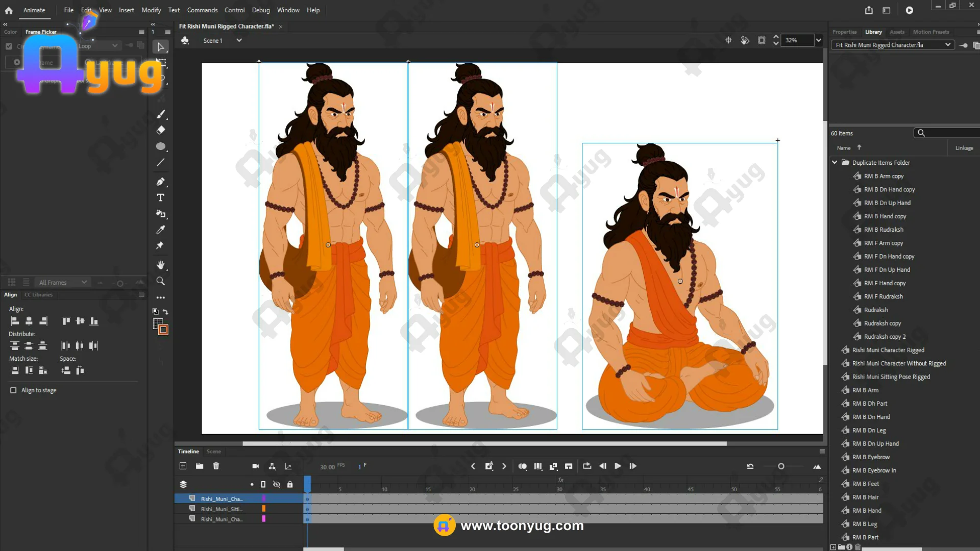
Task: Select the Paint Bucket tool
Action: [160, 214]
